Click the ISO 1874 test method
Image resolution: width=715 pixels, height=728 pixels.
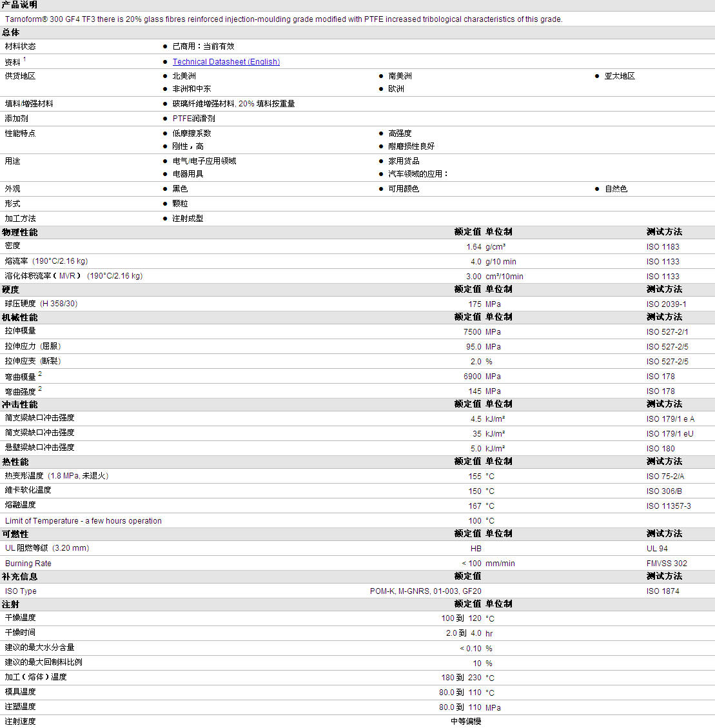pyautogui.click(x=663, y=592)
